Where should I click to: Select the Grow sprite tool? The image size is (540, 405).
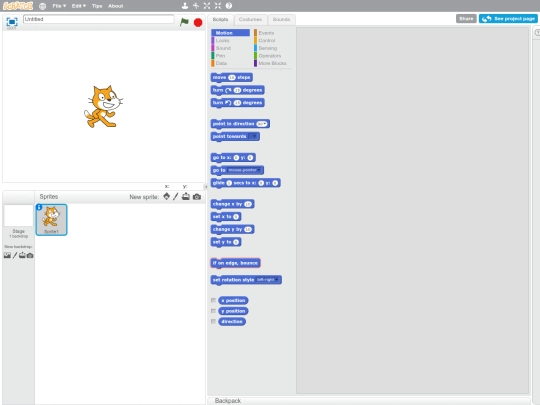coord(207,6)
